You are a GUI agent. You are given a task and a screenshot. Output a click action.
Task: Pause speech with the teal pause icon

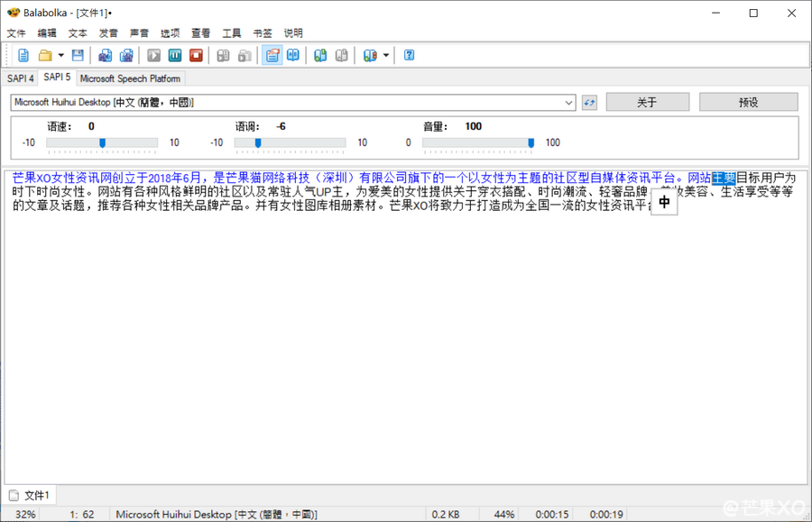tap(175, 55)
